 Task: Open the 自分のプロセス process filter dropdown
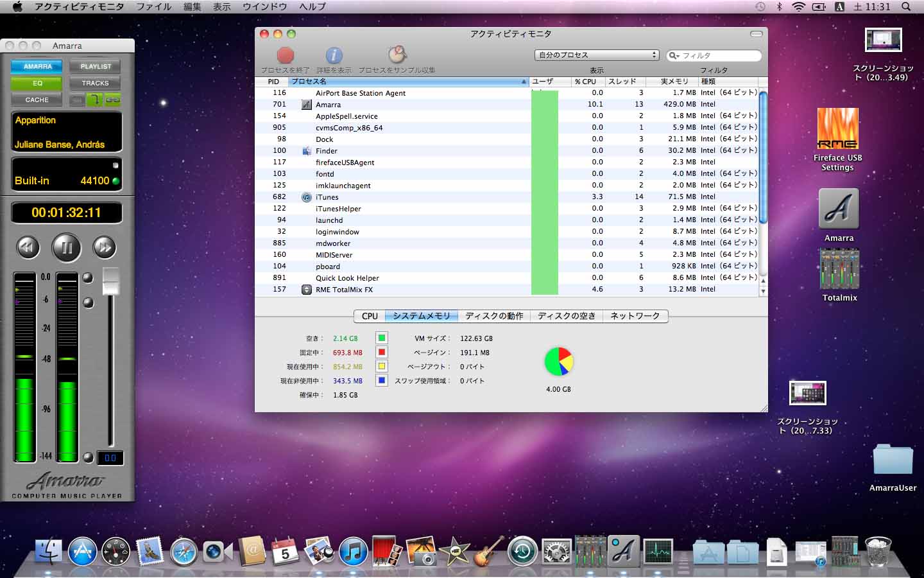(x=597, y=55)
